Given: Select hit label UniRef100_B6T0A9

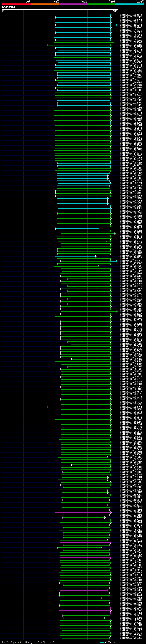Looking at the screenshot, I should point(131,309).
